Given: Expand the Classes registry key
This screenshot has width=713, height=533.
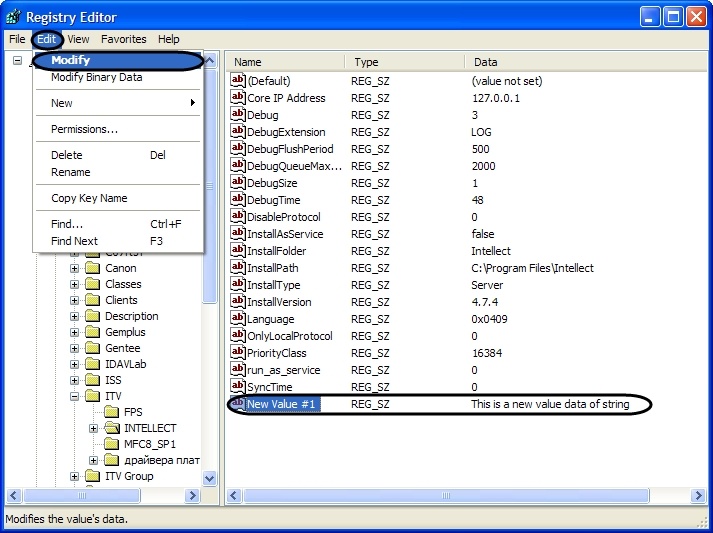Looking at the screenshot, I should pos(75,284).
